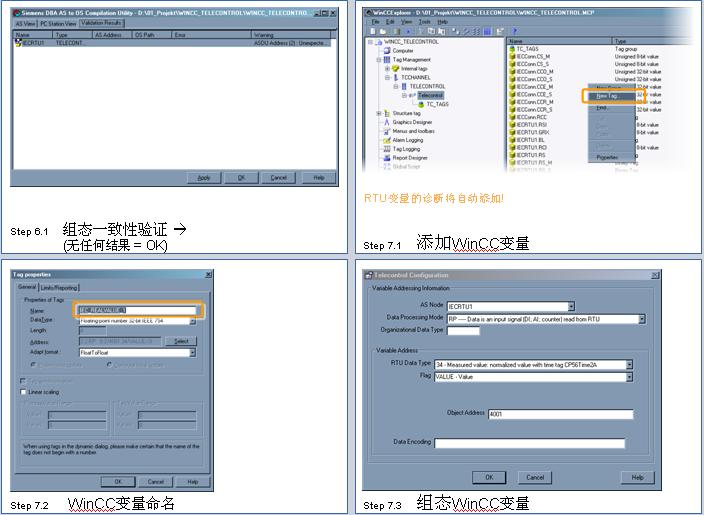Click the Open folder icon in WinCC Explorer toolbar
The height and width of the screenshot is (515, 704).
click(x=383, y=31)
